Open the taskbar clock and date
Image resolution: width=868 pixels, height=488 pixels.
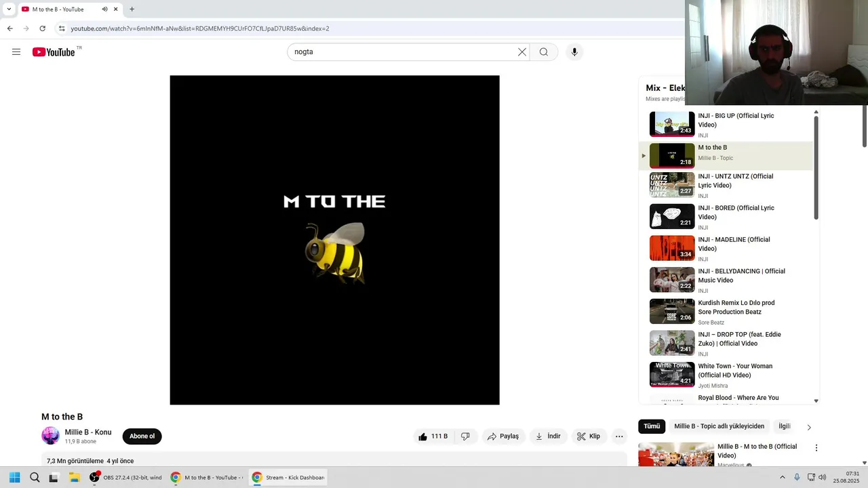click(847, 477)
